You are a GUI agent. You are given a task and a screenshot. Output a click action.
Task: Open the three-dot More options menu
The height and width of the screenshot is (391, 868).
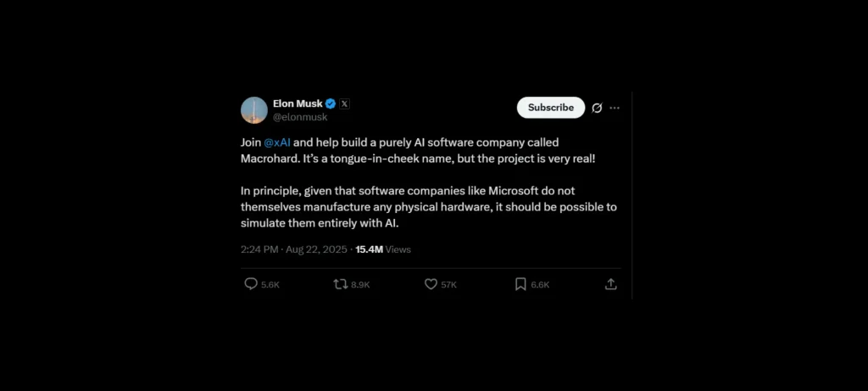[615, 108]
